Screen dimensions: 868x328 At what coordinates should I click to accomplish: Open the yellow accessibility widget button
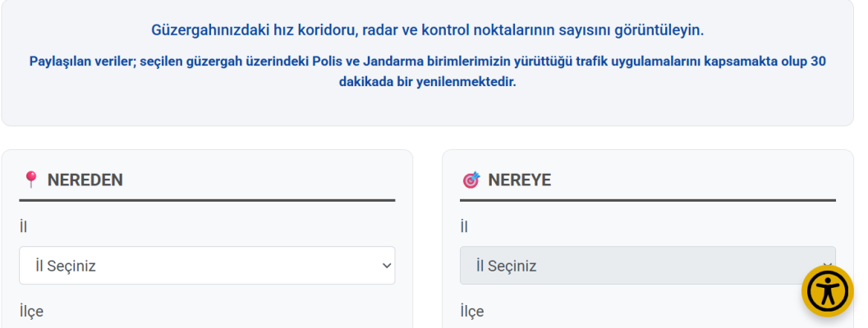coord(828,291)
